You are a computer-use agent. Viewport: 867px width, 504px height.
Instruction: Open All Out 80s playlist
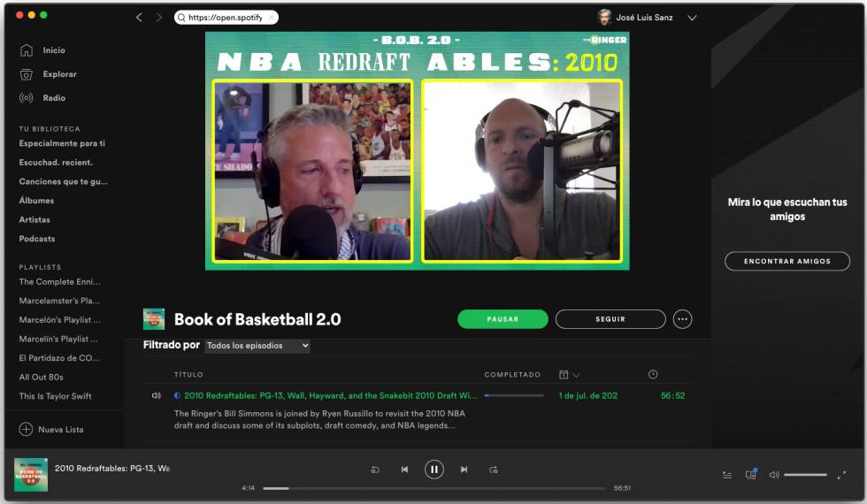[41, 377]
